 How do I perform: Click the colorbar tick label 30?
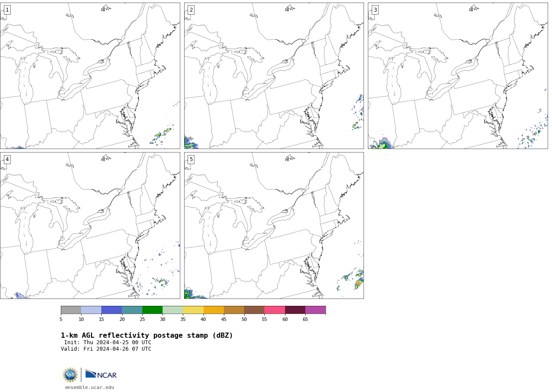click(163, 319)
